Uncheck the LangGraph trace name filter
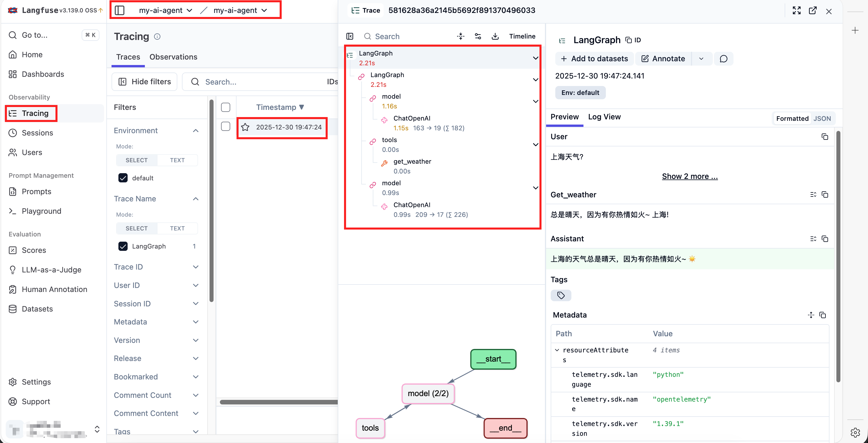The height and width of the screenshot is (443, 868). (x=123, y=246)
